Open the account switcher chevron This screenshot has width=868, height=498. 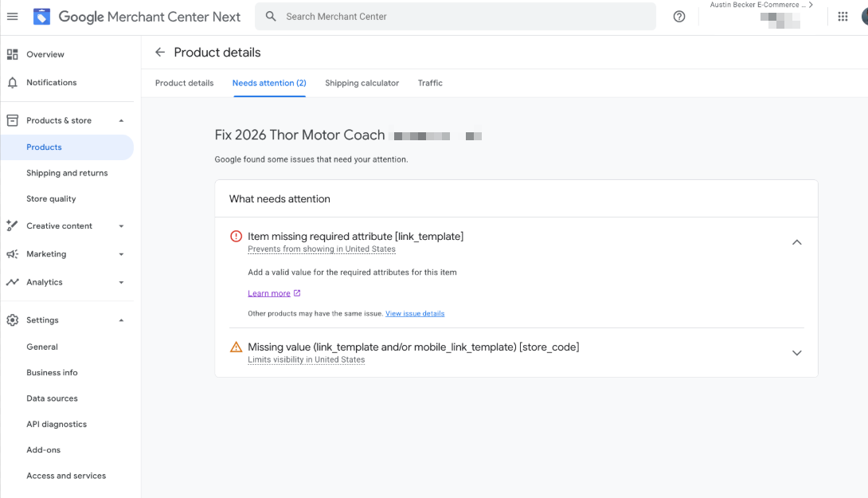(x=811, y=5)
